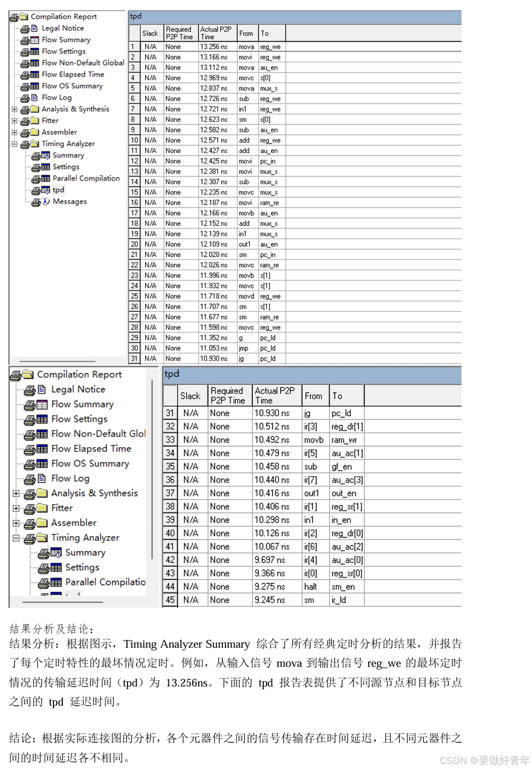Expand the Assembler node in the lower tree

[x=16, y=523]
